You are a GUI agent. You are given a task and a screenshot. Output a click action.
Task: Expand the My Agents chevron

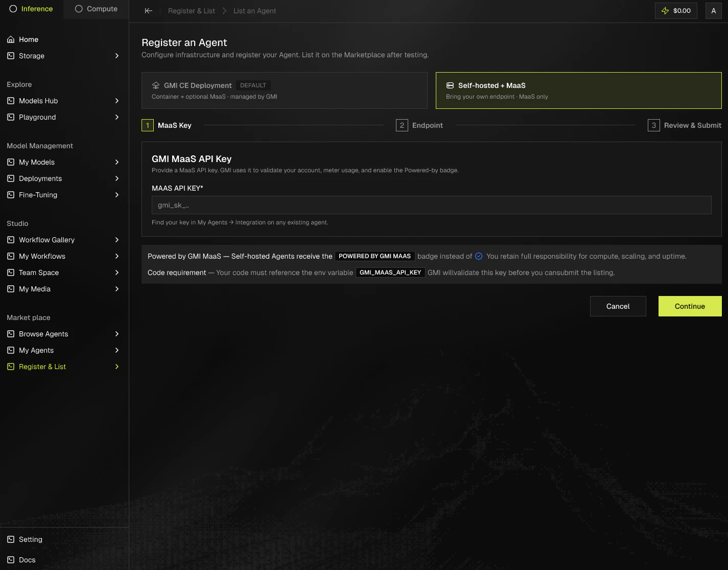pyautogui.click(x=117, y=350)
